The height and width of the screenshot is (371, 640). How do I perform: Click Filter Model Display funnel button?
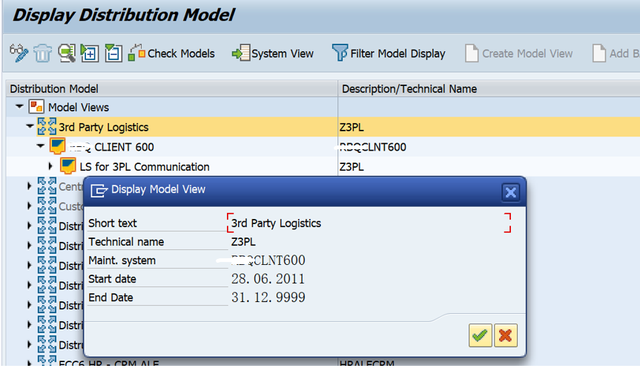tap(389, 53)
